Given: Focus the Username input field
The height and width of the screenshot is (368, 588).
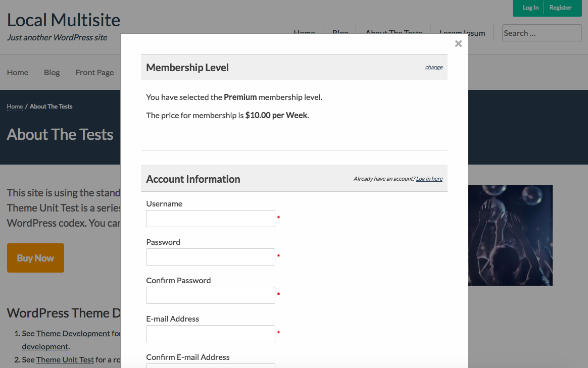Looking at the screenshot, I should [210, 218].
